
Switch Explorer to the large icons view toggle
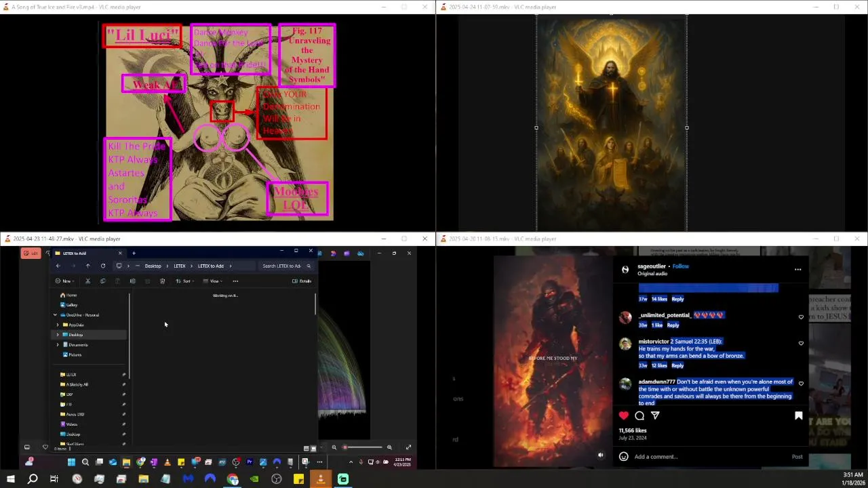point(313,449)
